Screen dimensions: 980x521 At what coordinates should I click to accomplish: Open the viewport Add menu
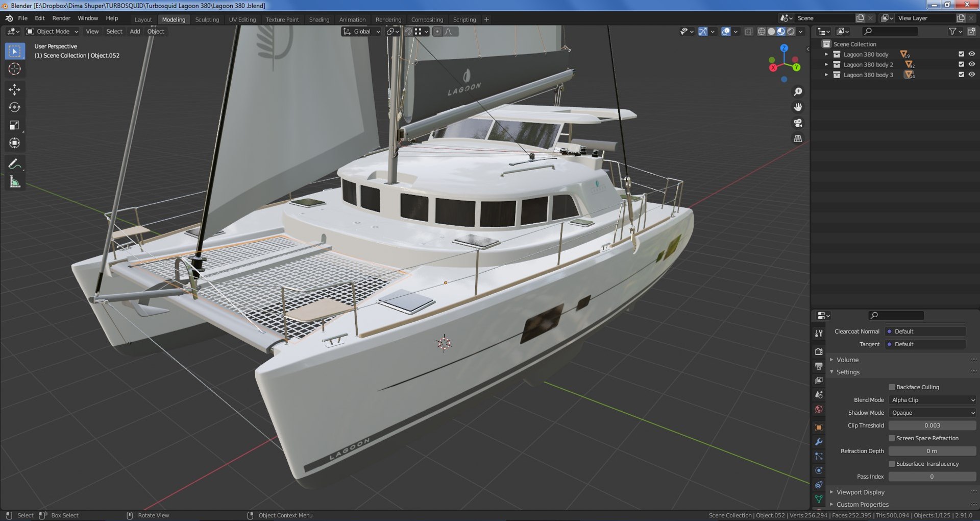[x=135, y=32]
